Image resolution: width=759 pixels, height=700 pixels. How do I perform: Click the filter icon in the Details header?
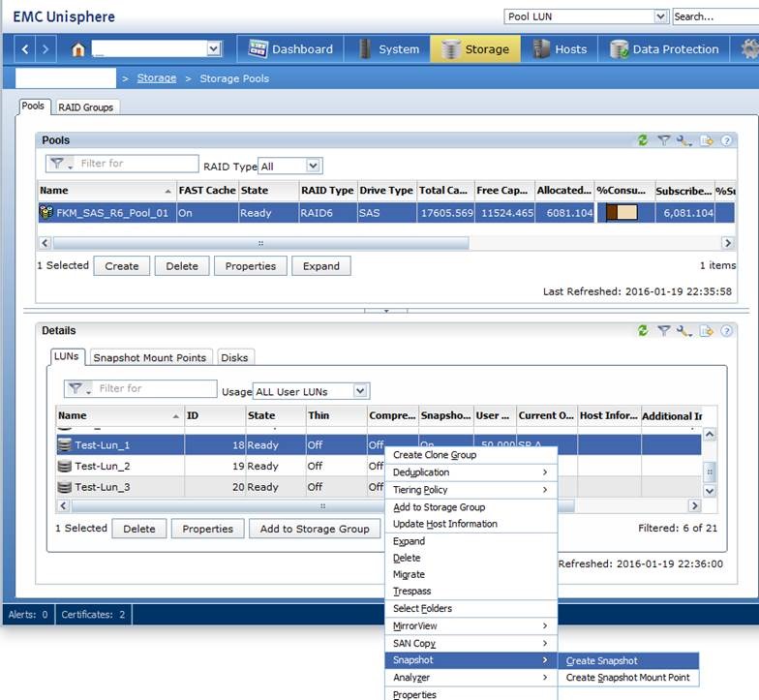coord(664,331)
